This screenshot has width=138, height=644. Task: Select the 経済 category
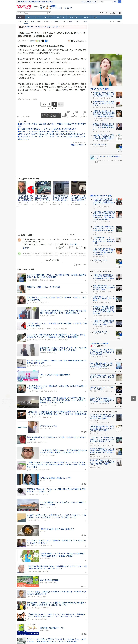39,21
